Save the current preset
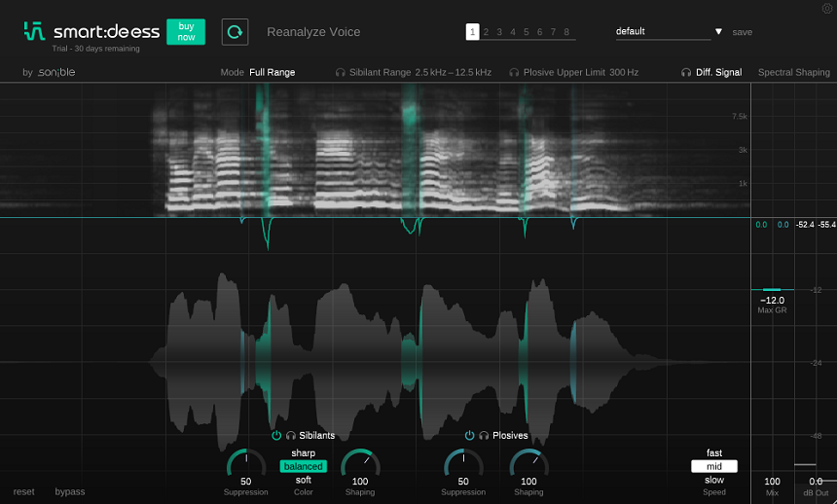 click(742, 32)
